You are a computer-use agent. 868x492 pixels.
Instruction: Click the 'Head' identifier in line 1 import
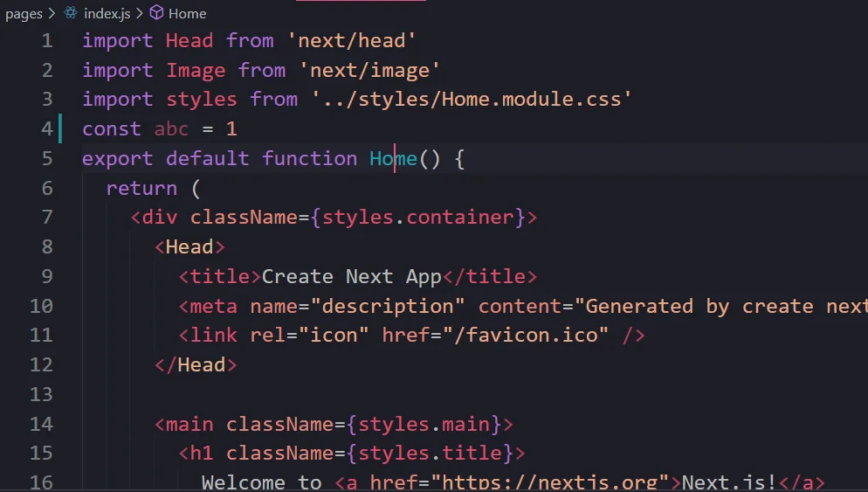pos(189,40)
